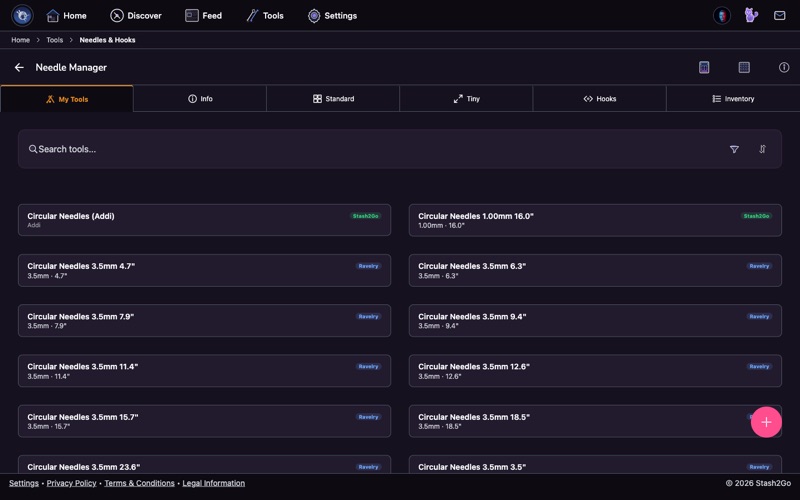800x500 pixels.
Task: Open the user profile avatar
Action: (721, 16)
